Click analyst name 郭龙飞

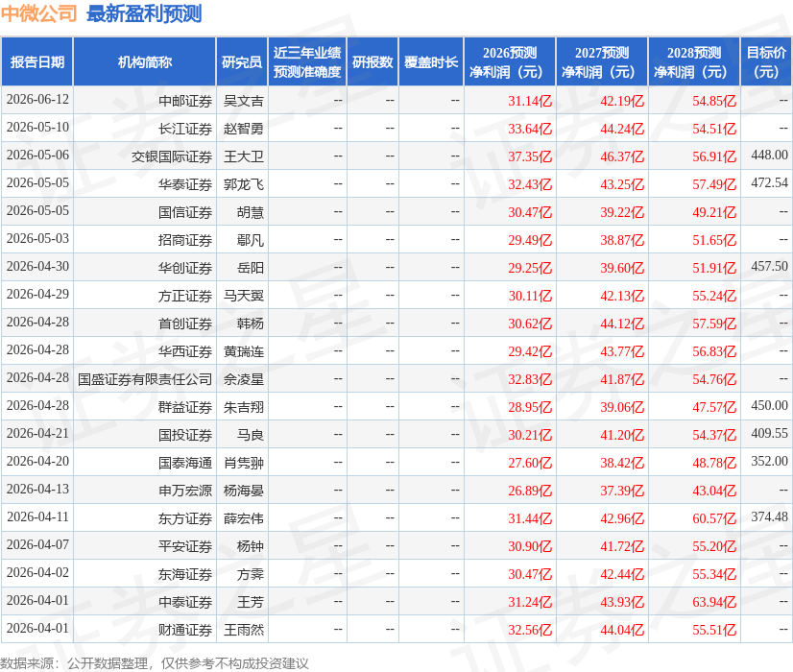coord(244,184)
